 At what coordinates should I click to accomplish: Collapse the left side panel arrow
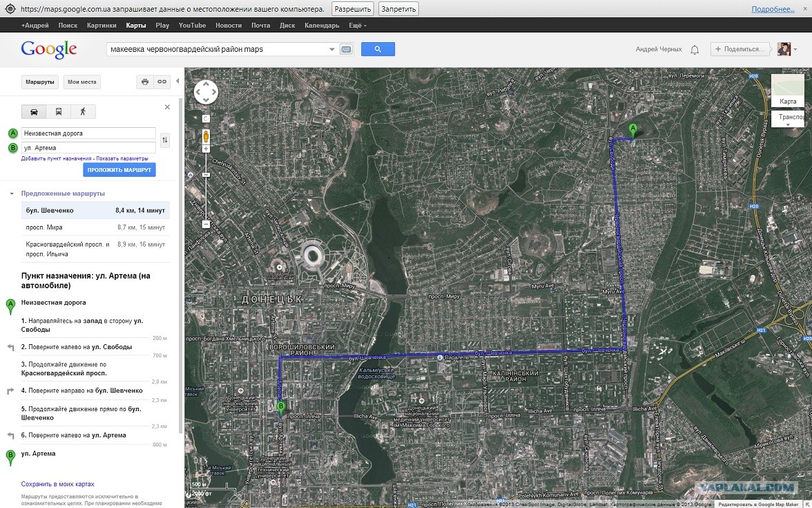pos(177,82)
